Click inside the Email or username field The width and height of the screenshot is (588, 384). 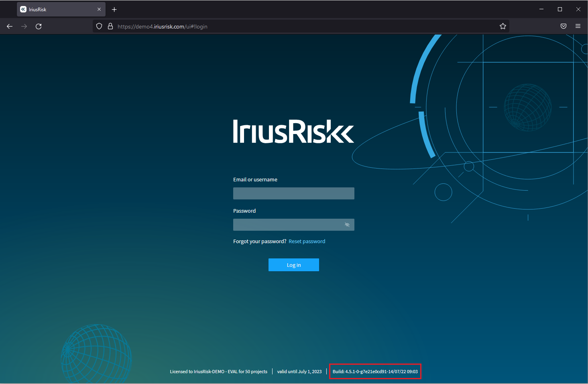tap(293, 193)
